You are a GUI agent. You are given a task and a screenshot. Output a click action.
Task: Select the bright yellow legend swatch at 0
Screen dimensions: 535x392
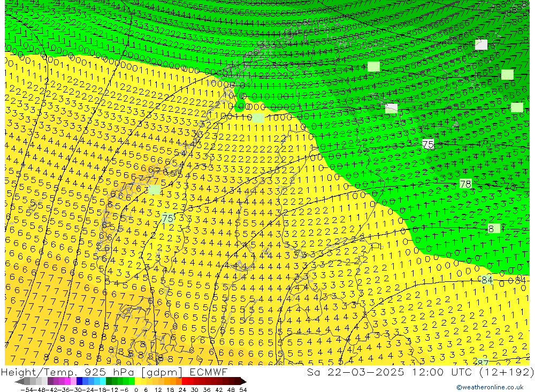pos(137,381)
